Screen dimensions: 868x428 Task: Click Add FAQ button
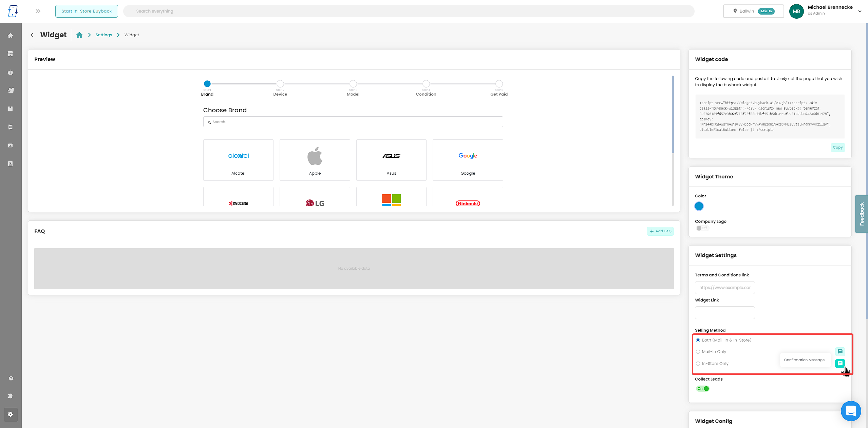click(x=660, y=231)
